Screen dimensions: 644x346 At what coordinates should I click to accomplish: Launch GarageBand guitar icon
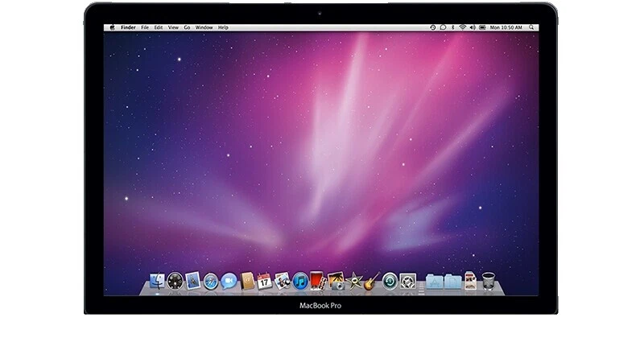[371, 281]
